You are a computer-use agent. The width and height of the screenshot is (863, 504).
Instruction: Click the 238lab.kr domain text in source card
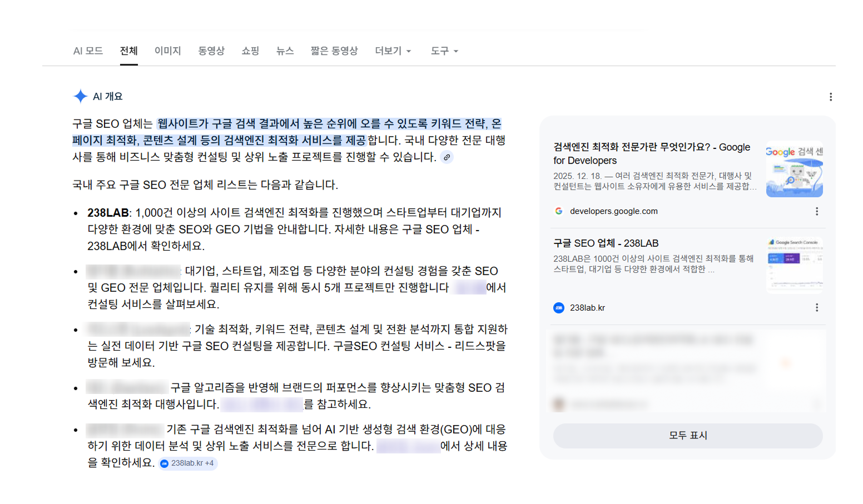(587, 308)
